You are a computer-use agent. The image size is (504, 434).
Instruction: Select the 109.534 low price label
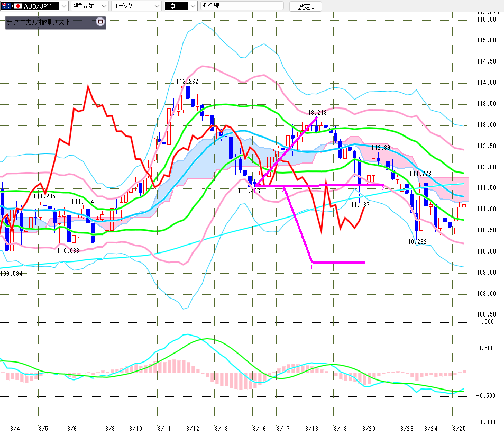(11, 273)
